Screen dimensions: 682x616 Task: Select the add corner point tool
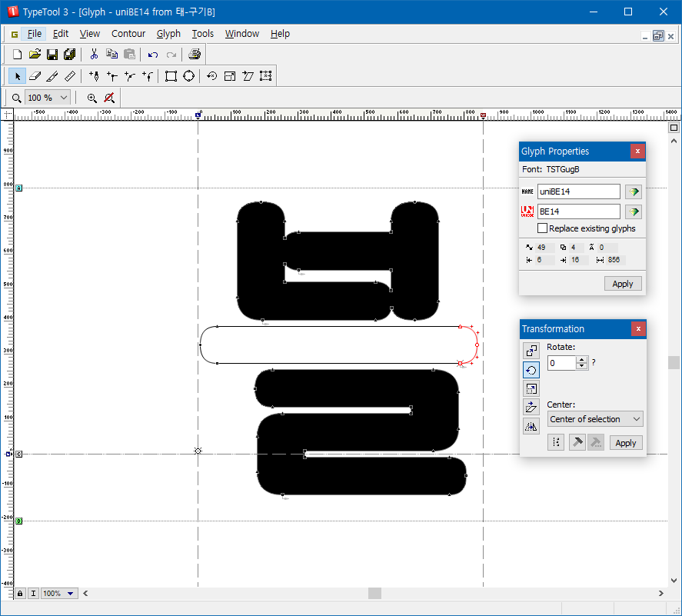click(x=111, y=76)
